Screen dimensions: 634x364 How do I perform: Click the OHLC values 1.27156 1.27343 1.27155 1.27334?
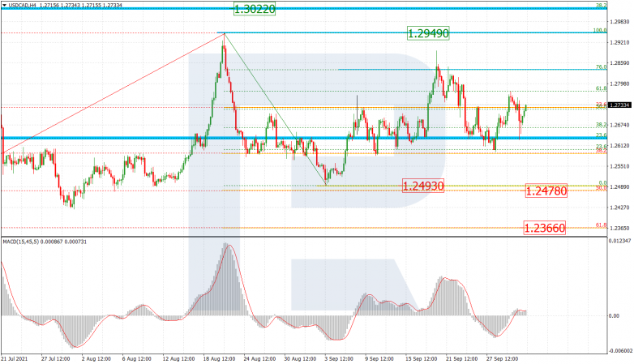tap(81, 5)
